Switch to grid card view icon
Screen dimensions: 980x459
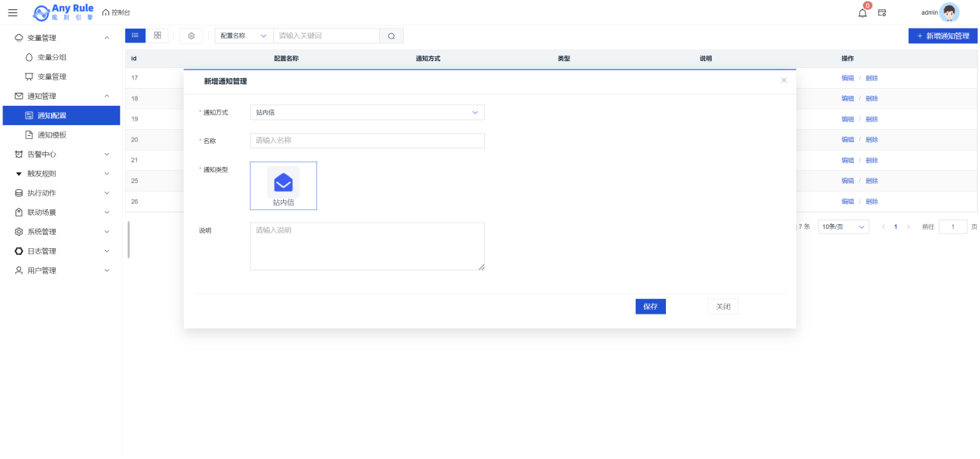tap(158, 36)
